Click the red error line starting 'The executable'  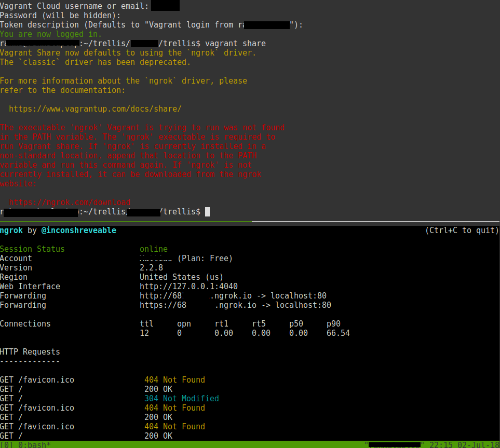tap(142, 128)
